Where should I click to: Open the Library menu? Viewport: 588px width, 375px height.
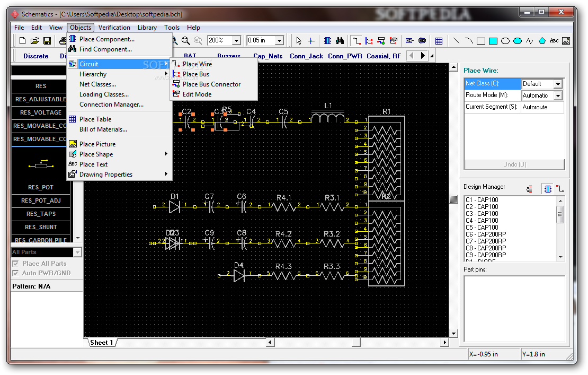pyautogui.click(x=147, y=28)
